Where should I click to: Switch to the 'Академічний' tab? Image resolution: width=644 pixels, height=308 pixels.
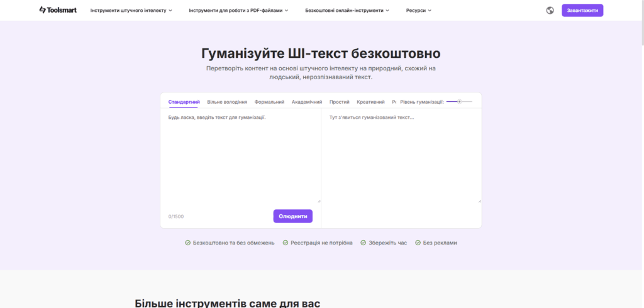[307, 102]
